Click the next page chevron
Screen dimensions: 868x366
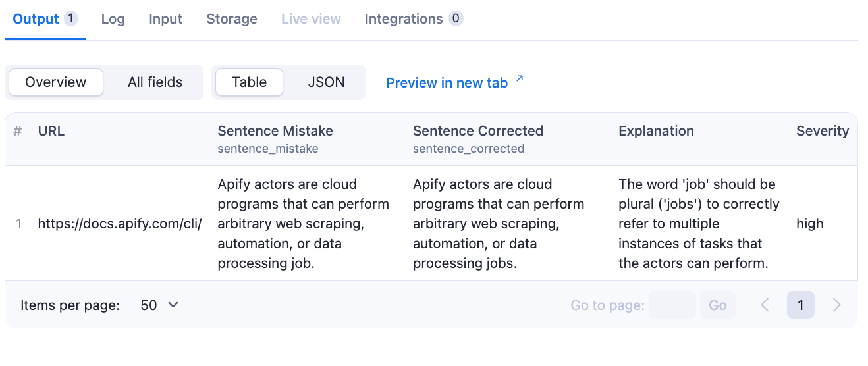pyautogui.click(x=837, y=305)
